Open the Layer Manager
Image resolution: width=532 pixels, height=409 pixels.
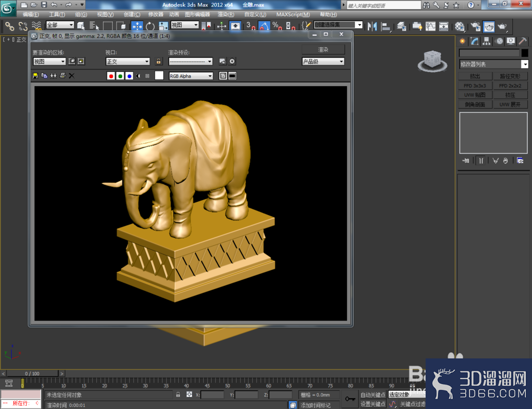tap(402, 26)
